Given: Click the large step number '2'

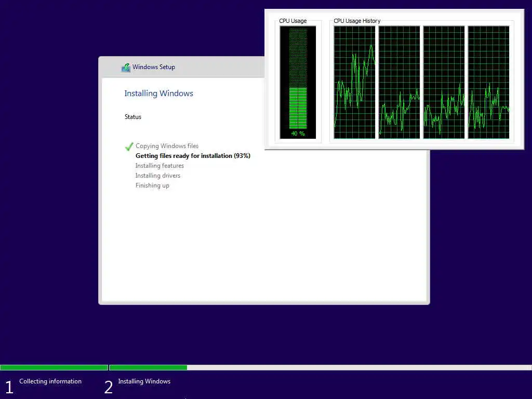Looking at the screenshot, I should pos(109,387).
